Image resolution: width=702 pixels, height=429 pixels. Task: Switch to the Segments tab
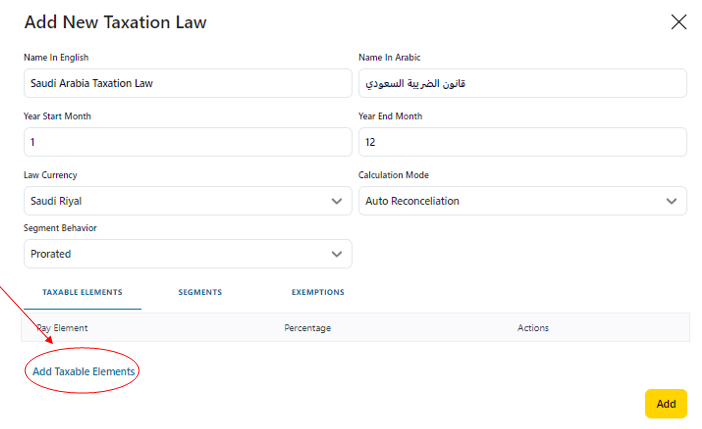(200, 292)
